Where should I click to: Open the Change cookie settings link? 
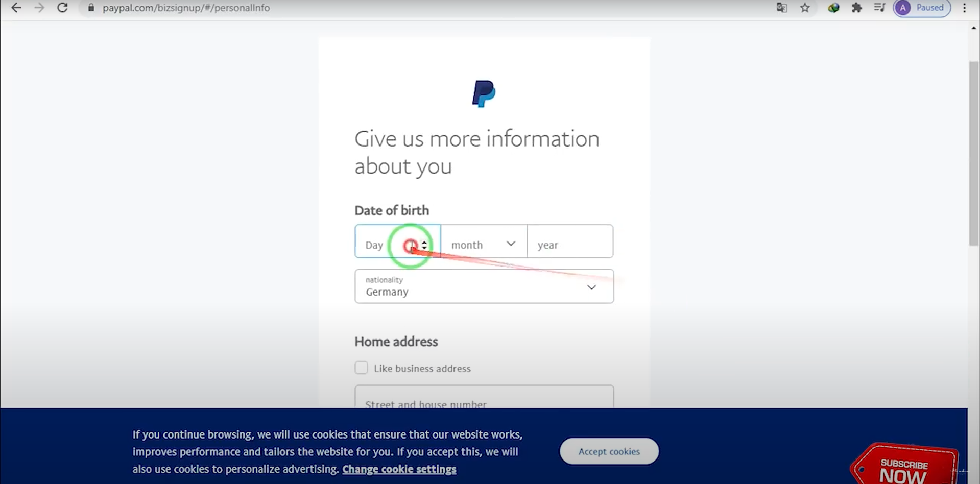[399, 469]
